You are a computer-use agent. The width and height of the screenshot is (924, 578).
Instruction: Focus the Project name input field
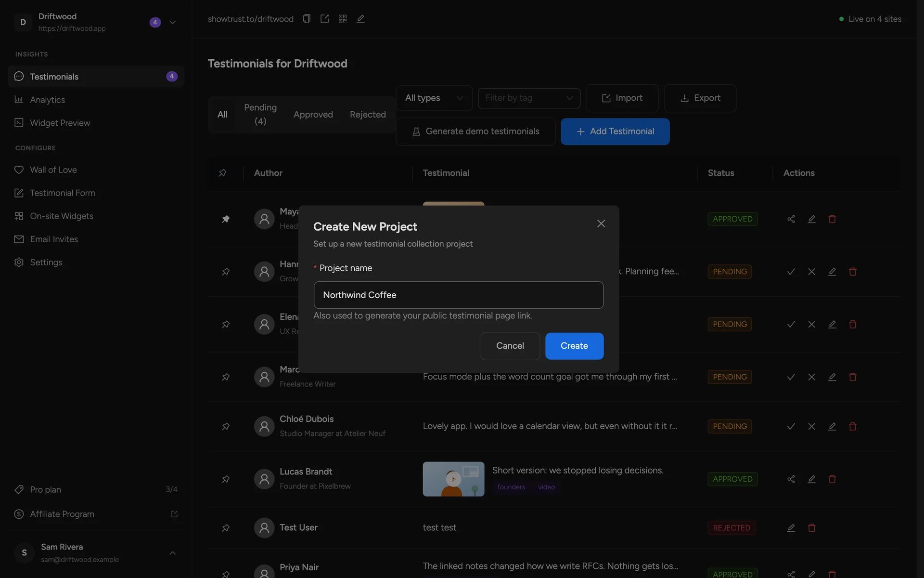coord(458,295)
